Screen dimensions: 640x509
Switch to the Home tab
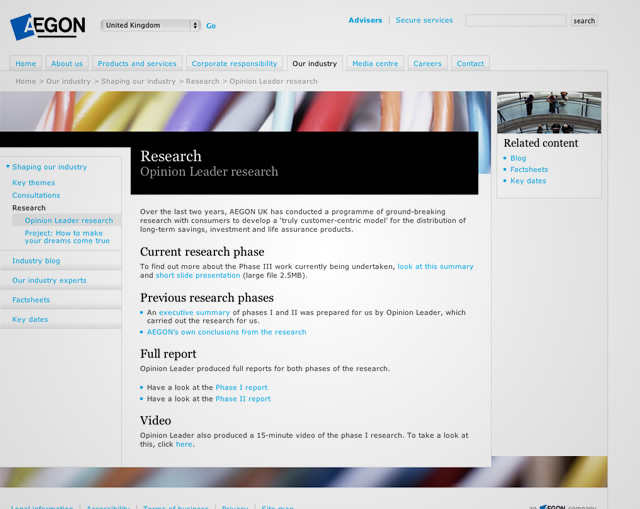[26, 63]
